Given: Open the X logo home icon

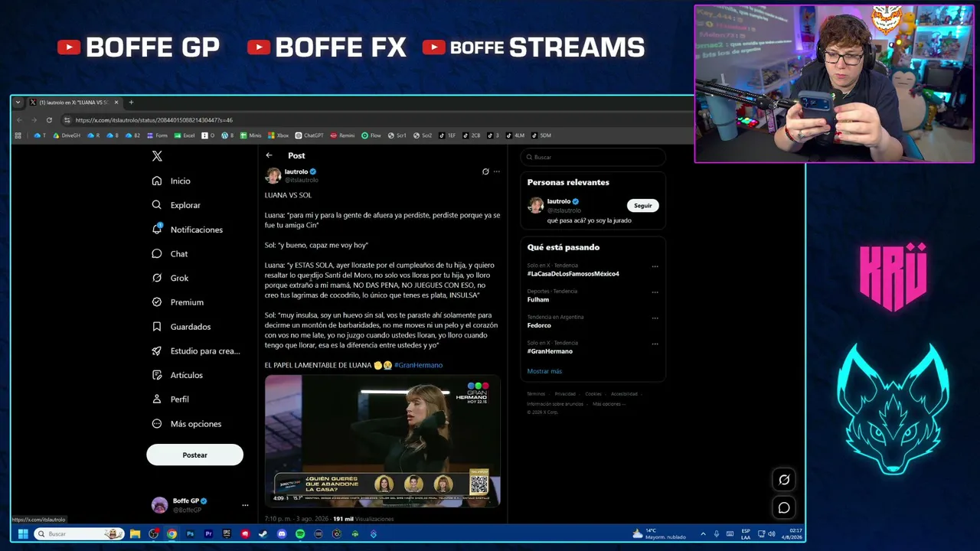Looking at the screenshot, I should [x=157, y=156].
